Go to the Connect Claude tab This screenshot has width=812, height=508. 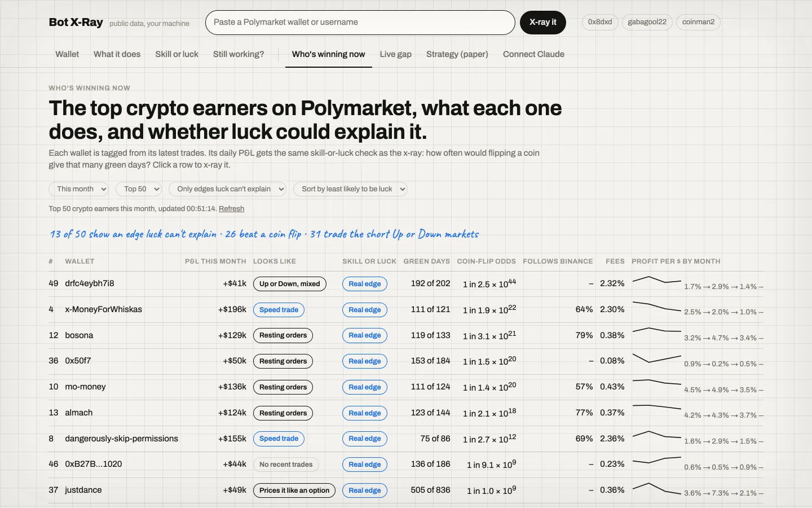533,54
